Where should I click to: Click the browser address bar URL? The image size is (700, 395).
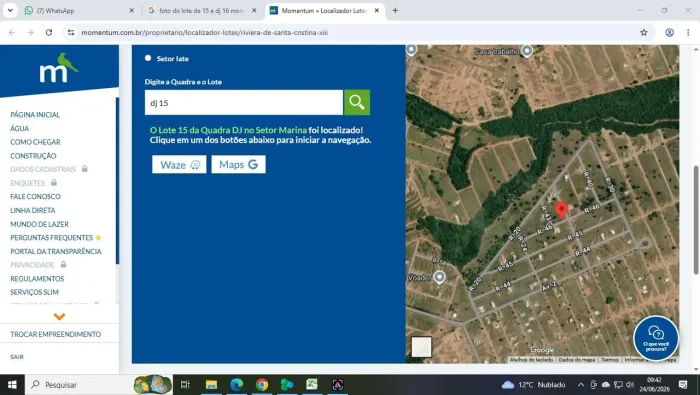pos(204,33)
